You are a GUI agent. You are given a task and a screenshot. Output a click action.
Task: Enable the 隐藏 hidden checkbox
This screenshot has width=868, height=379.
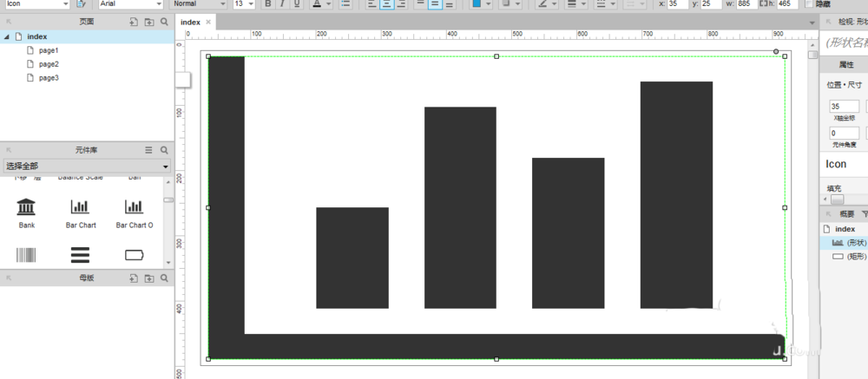pos(808,4)
